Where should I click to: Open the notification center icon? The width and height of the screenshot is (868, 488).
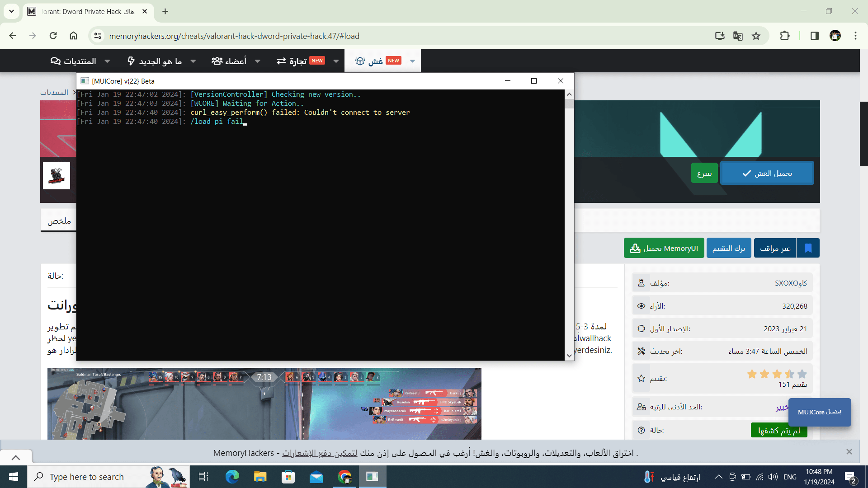click(x=850, y=477)
